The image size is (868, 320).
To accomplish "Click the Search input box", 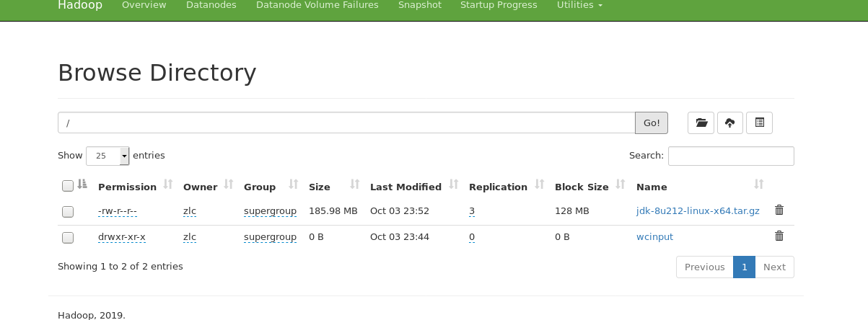I will pyautogui.click(x=731, y=156).
